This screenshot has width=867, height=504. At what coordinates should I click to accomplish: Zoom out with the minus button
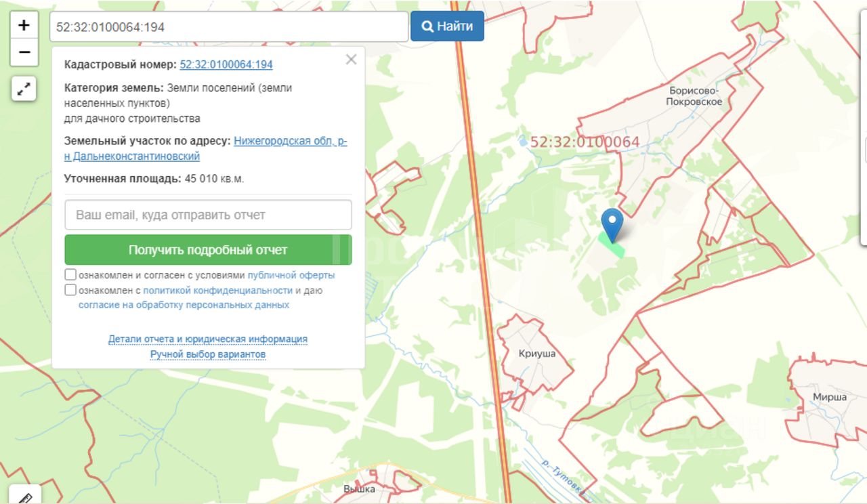[x=24, y=52]
